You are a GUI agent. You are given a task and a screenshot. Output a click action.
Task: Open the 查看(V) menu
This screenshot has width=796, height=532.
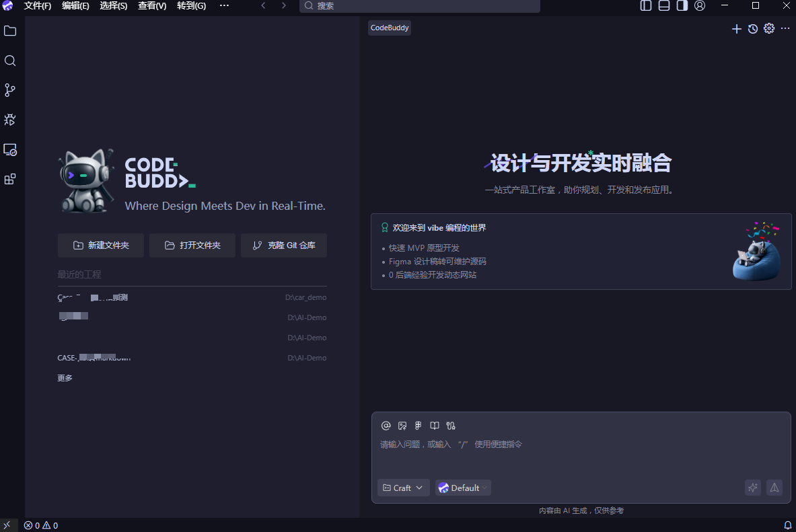click(x=152, y=5)
